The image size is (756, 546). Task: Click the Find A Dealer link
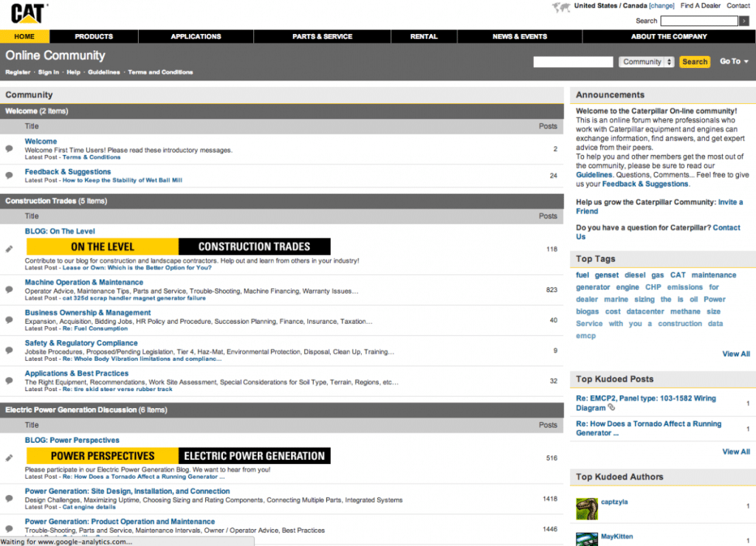701,6
